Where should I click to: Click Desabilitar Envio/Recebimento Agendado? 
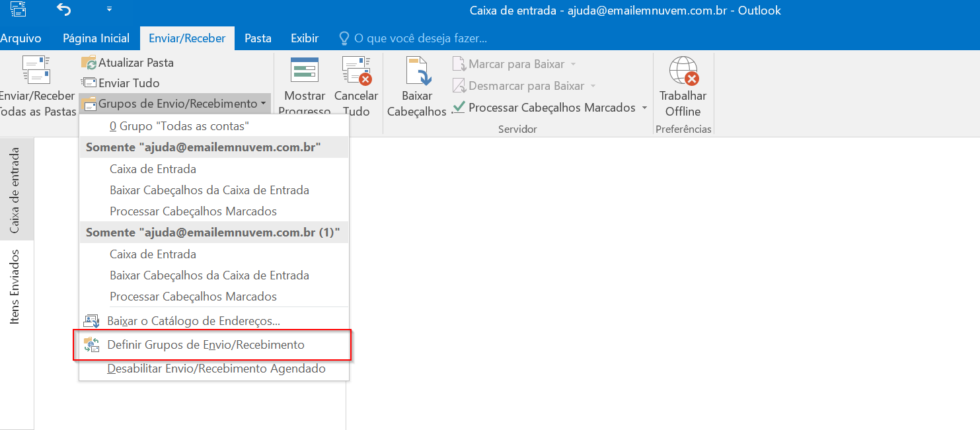click(x=214, y=369)
